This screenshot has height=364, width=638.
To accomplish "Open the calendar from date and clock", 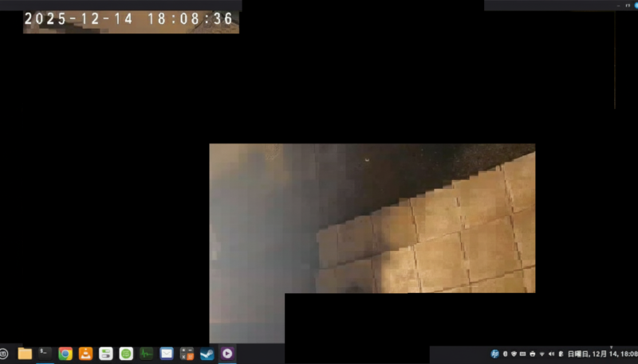I will pos(602,354).
